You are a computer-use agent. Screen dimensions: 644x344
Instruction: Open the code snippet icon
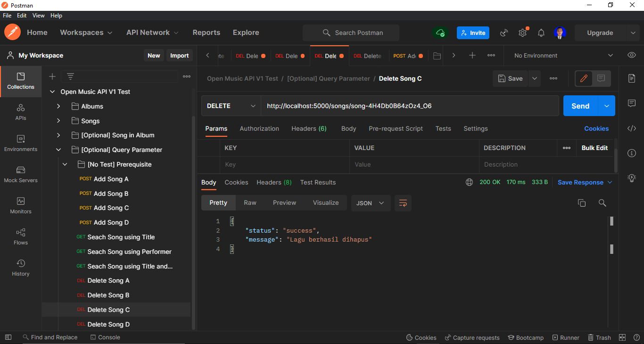point(632,128)
